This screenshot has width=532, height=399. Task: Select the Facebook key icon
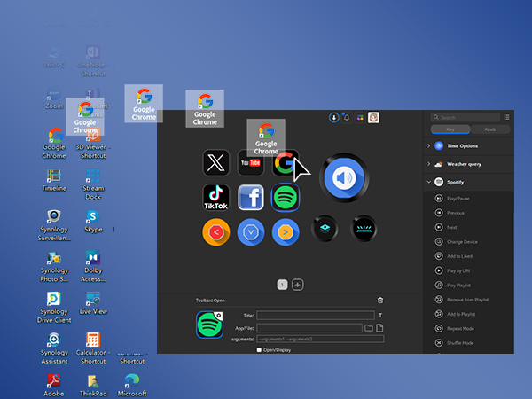251,197
